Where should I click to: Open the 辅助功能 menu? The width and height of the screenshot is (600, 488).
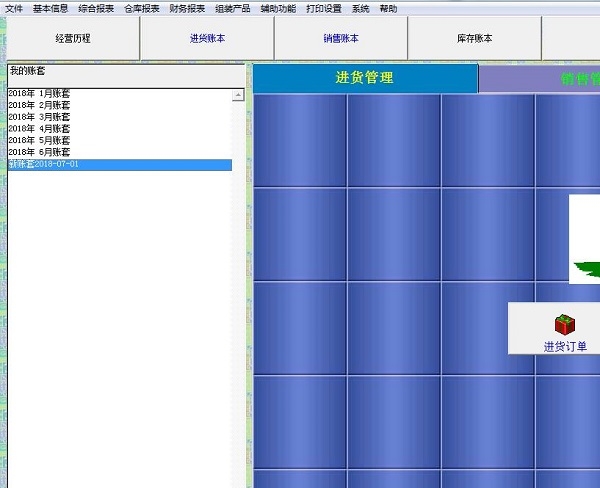coord(278,8)
